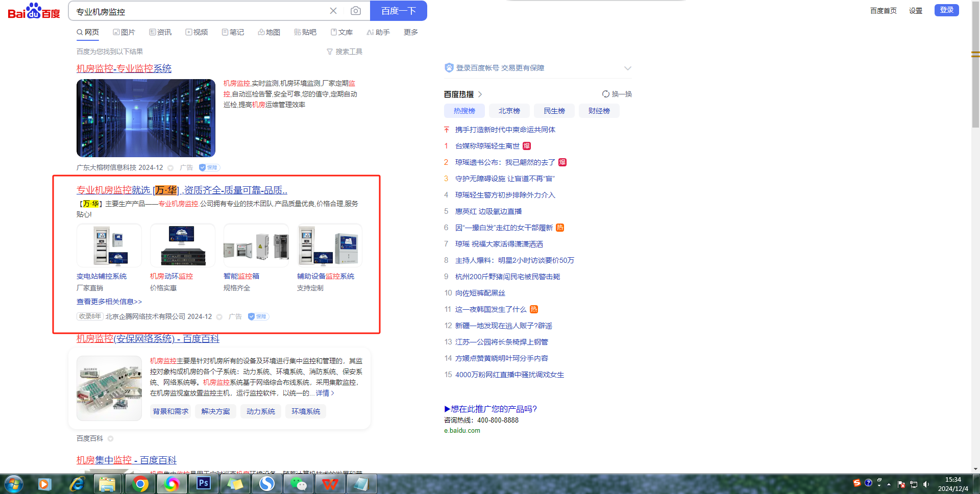Open the 机房监控(安保网络系统) - 百度百科 link
The image size is (980, 494).
pyautogui.click(x=148, y=338)
